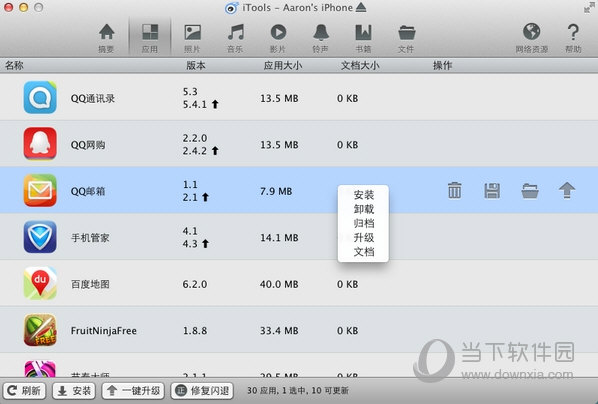The height and width of the screenshot is (404, 598).
Task: Open the 文件 files section
Action: pos(406,38)
